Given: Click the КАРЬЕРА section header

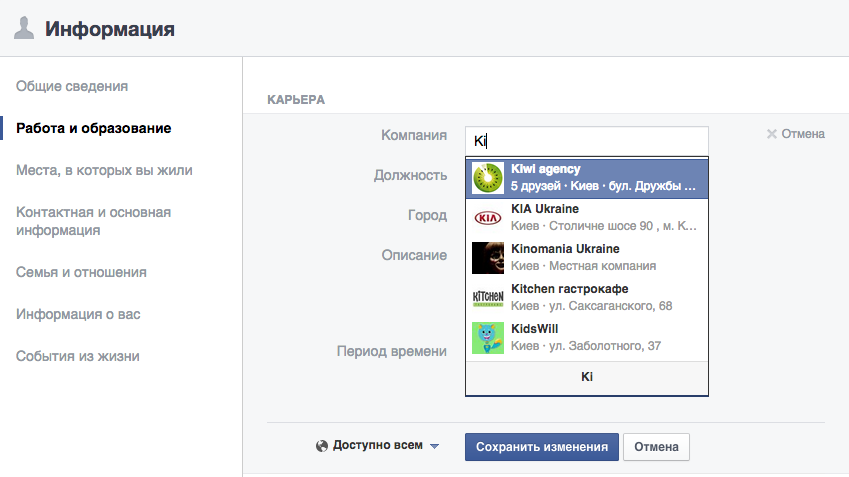Looking at the screenshot, I should [x=296, y=100].
